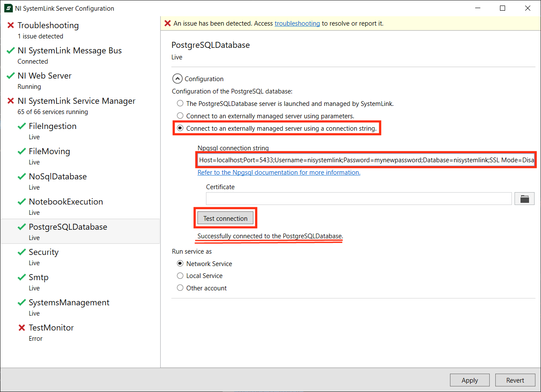
Task: Click the 'Npgsql connection string' label
Action: tap(233, 148)
